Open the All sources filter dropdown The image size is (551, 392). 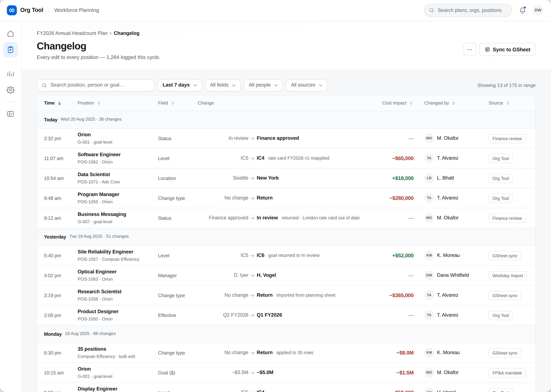(306, 85)
